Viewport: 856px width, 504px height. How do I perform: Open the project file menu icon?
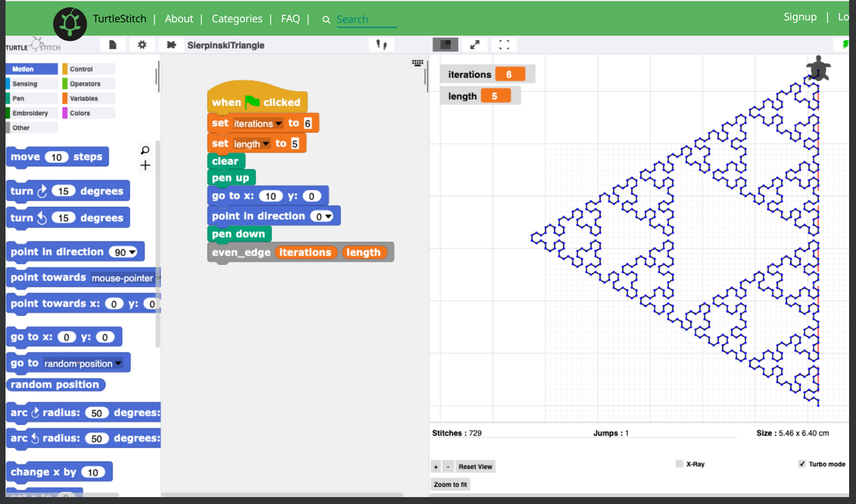[112, 45]
